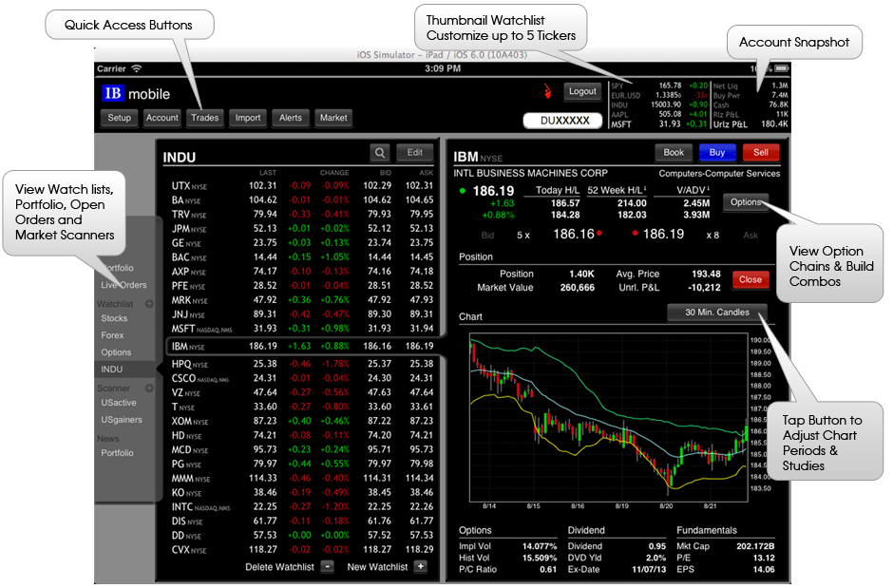Select the XOM row in watchlist
The width and height of the screenshot is (893, 588).
pos(302,421)
